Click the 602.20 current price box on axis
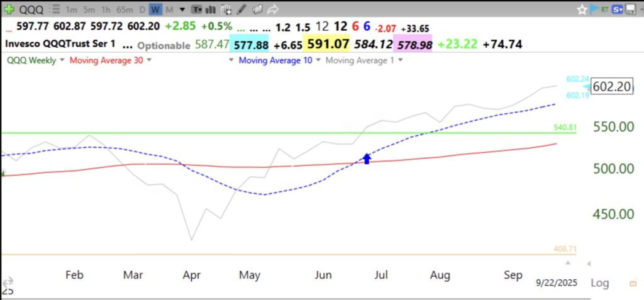 click(x=612, y=87)
